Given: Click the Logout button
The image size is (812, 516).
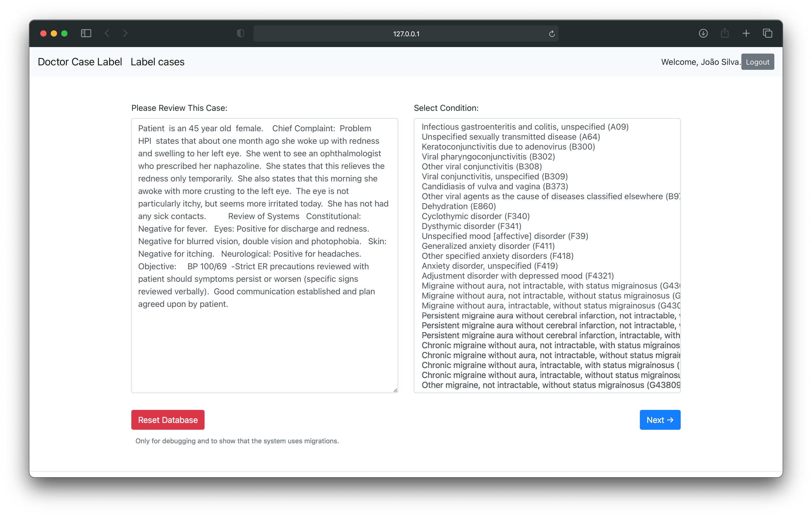Looking at the screenshot, I should 758,61.
